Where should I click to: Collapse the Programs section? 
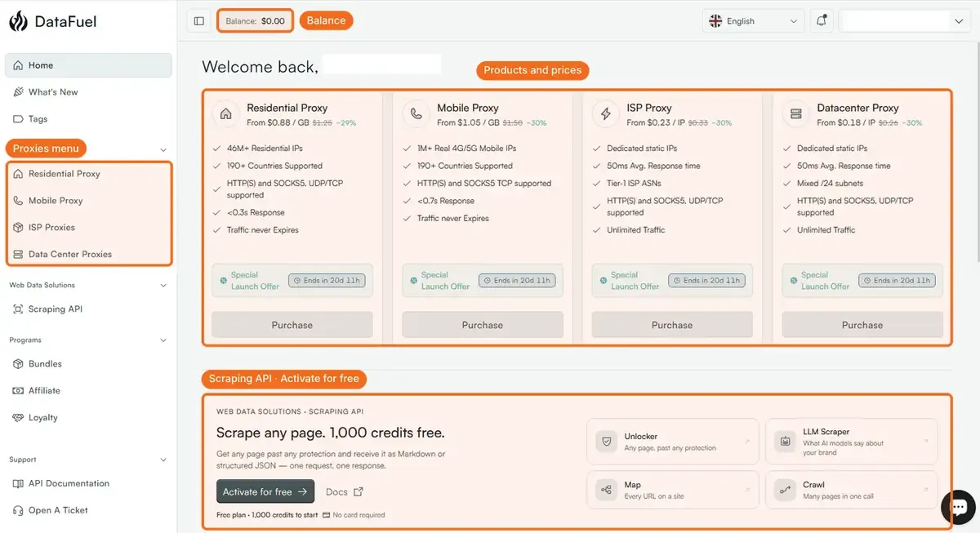tap(163, 340)
